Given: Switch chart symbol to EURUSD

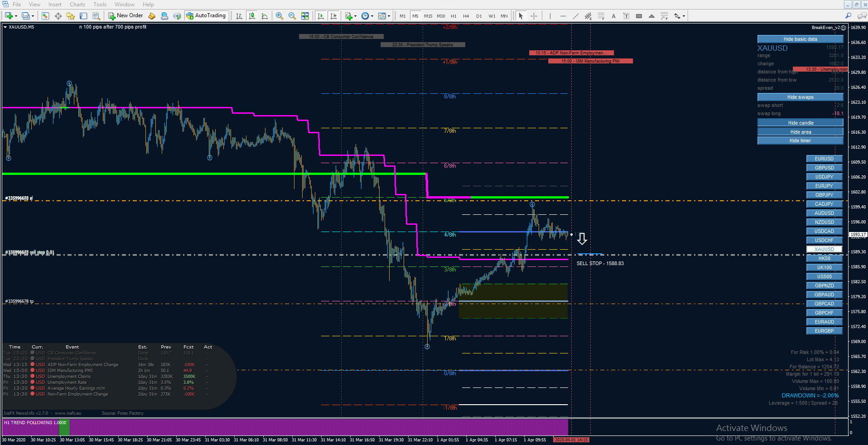Looking at the screenshot, I should coord(824,159).
